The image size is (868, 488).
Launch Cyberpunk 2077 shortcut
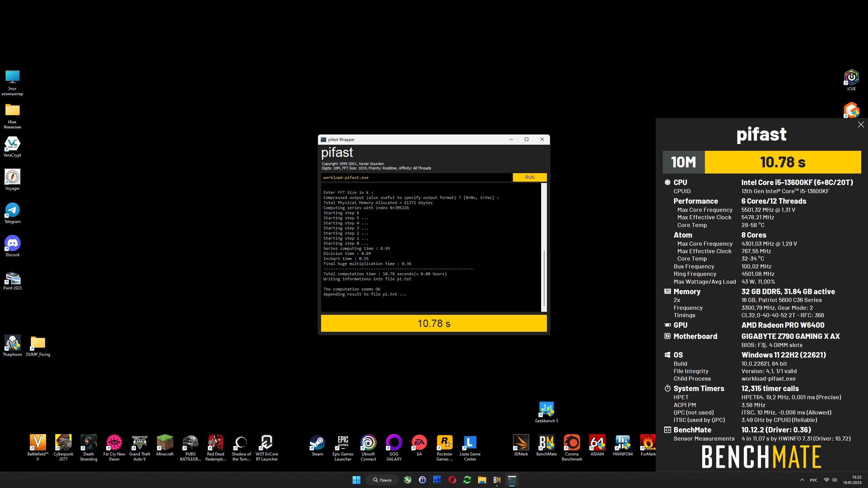[x=63, y=448]
